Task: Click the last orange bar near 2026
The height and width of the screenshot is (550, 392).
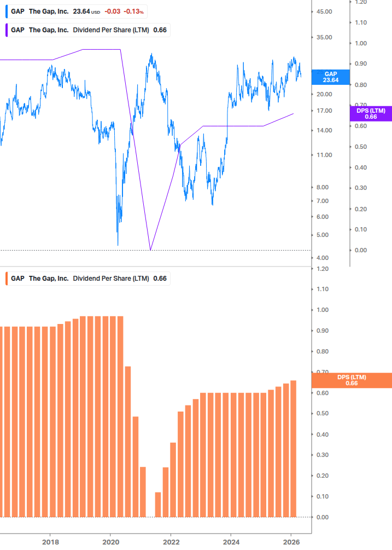Action: point(294,449)
